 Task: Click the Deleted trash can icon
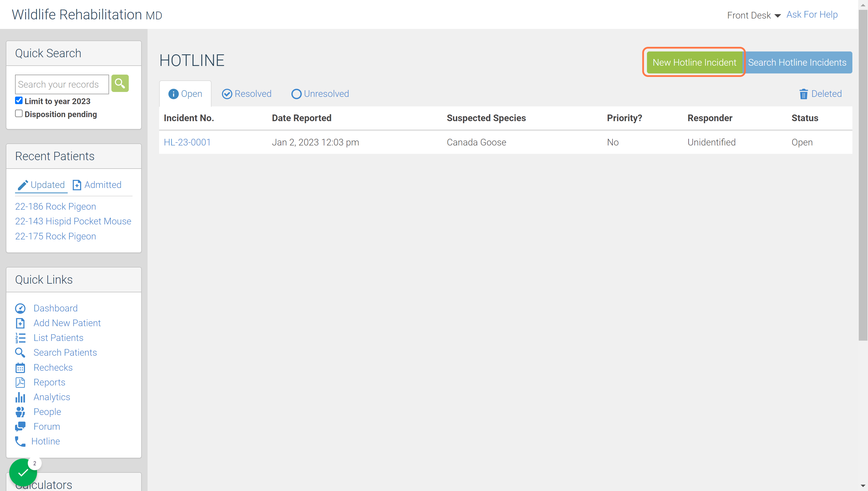click(803, 94)
